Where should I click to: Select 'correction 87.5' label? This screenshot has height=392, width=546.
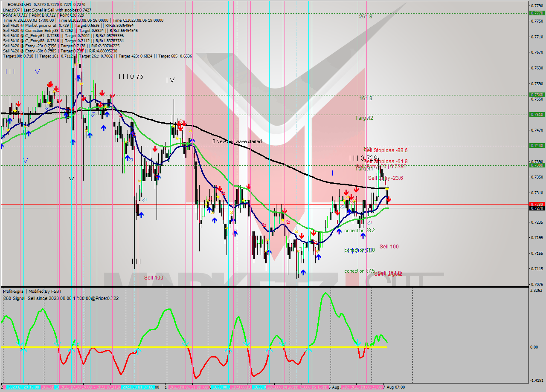360,271
